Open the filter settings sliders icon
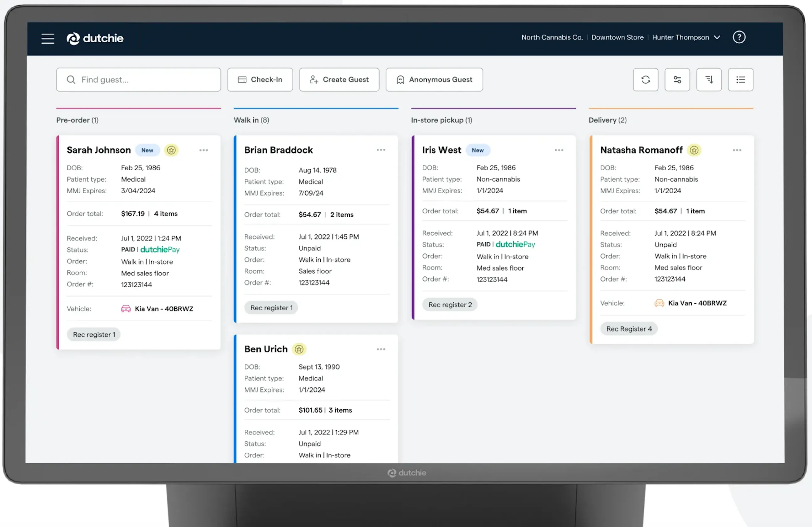This screenshot has height=527, width=812. click(677, 80)
